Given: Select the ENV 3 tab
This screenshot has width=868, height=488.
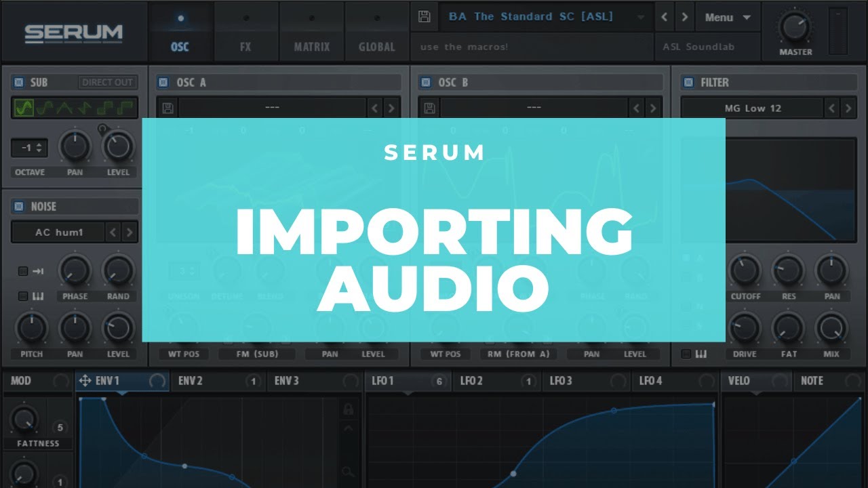Looking at the screenshot, I should pos(315,381).
